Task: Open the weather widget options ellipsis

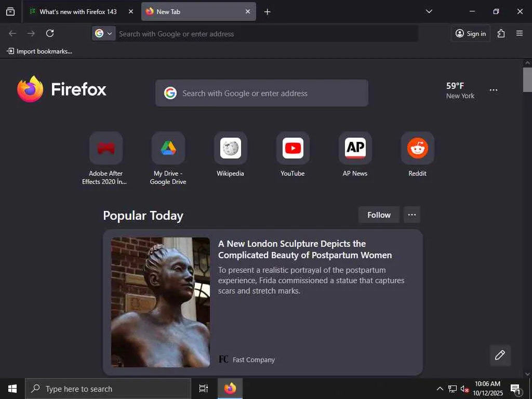Action: click(494, 90)
